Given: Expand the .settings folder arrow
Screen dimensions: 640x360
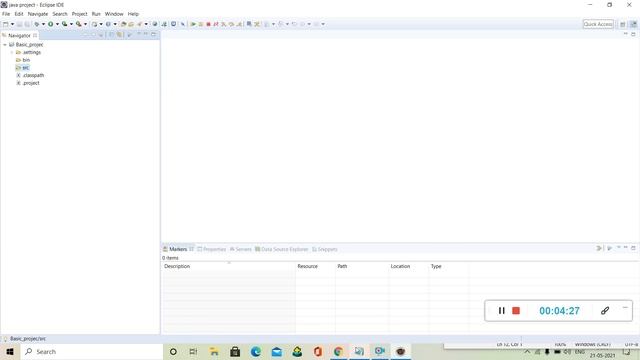Looking at the screenshot, I should click(11, 52).
